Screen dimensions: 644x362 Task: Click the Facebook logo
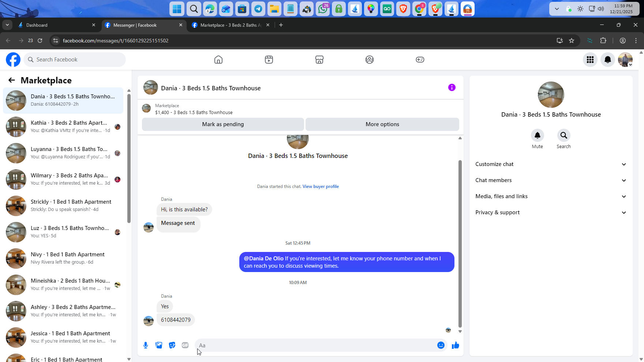[13, 60]
